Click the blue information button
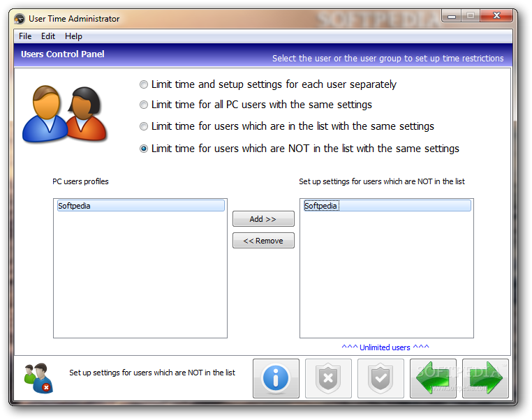 (276, 378)
